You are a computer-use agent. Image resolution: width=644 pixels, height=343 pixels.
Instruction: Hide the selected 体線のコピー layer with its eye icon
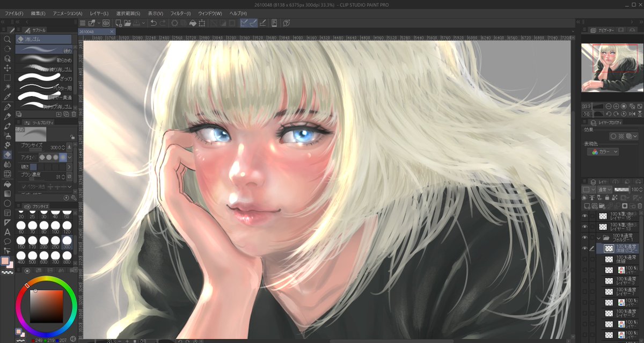point(585,249)
